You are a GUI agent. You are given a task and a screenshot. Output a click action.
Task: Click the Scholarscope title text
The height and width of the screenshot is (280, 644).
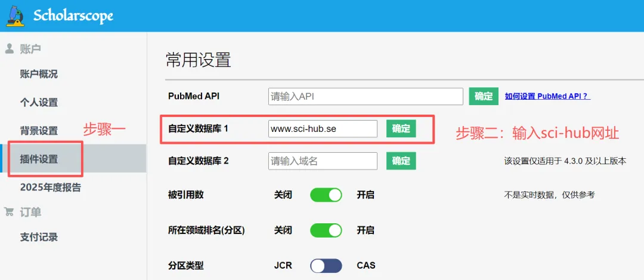point(73,16)
